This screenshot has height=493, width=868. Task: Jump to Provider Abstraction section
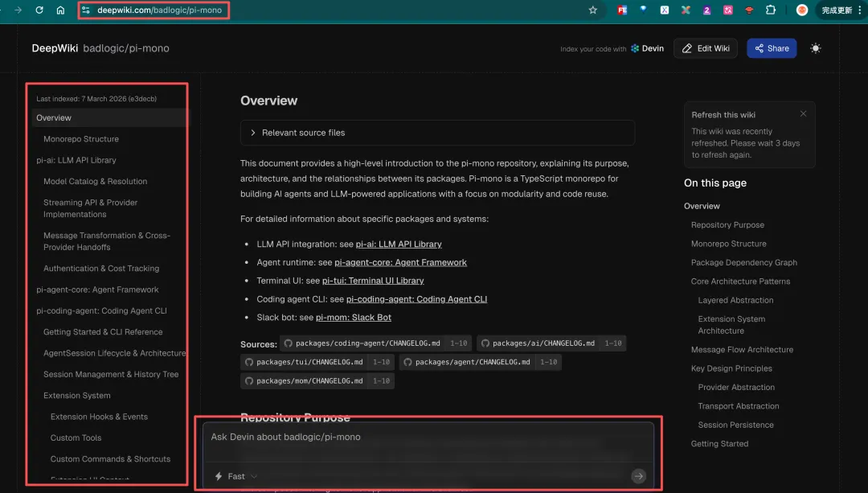tap(736, 387)
